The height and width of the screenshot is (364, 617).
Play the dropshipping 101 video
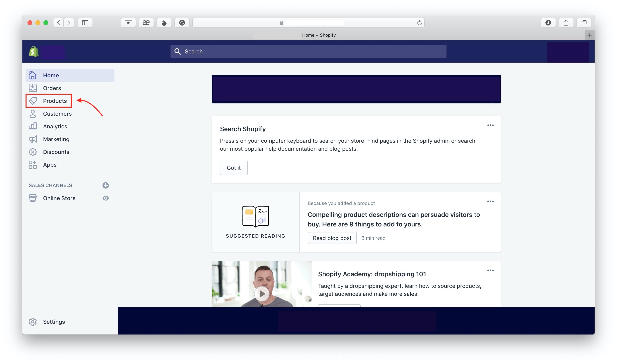click(x=262, y=294)
